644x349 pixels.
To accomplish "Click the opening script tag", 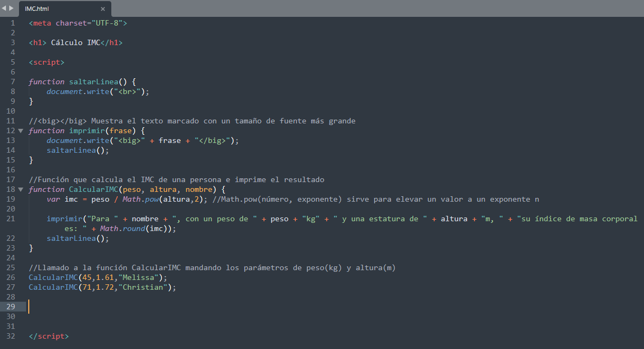I will pos(46,63).
